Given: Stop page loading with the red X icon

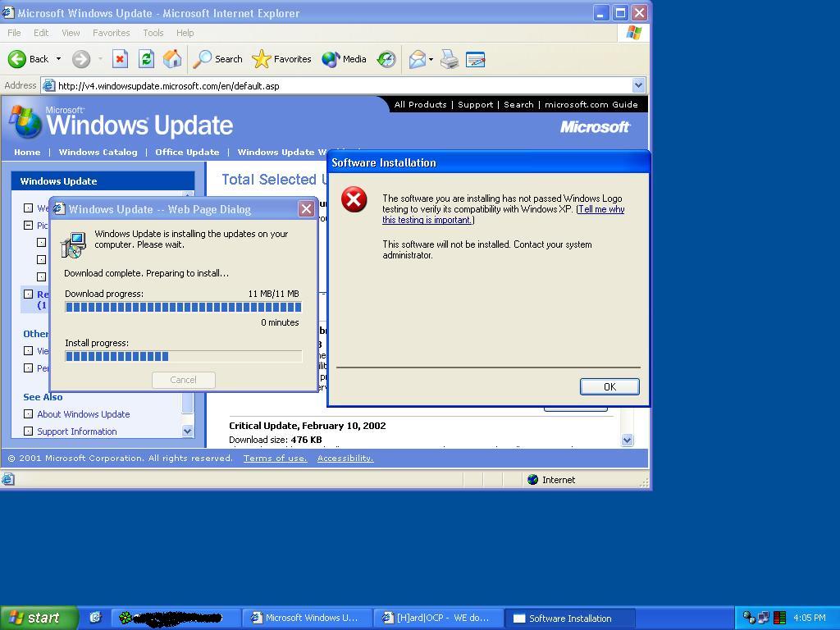Looking at the screenshot, I should click(x=120, y=59).
